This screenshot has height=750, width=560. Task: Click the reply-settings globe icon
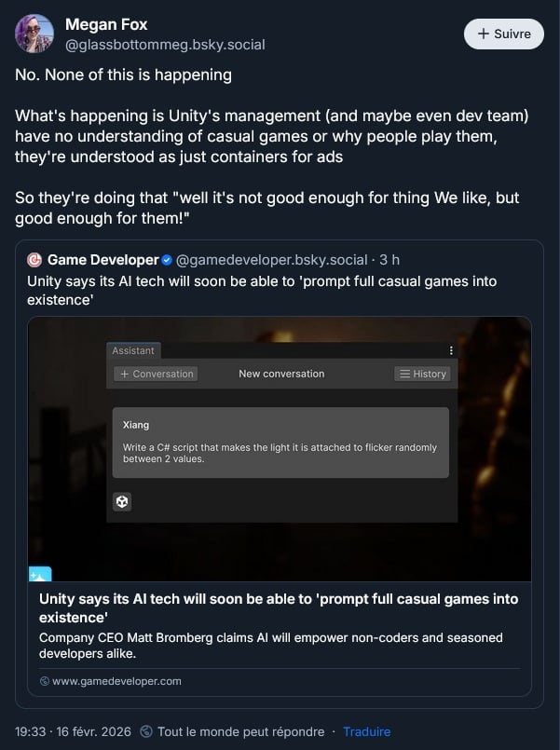click(146, 731)
